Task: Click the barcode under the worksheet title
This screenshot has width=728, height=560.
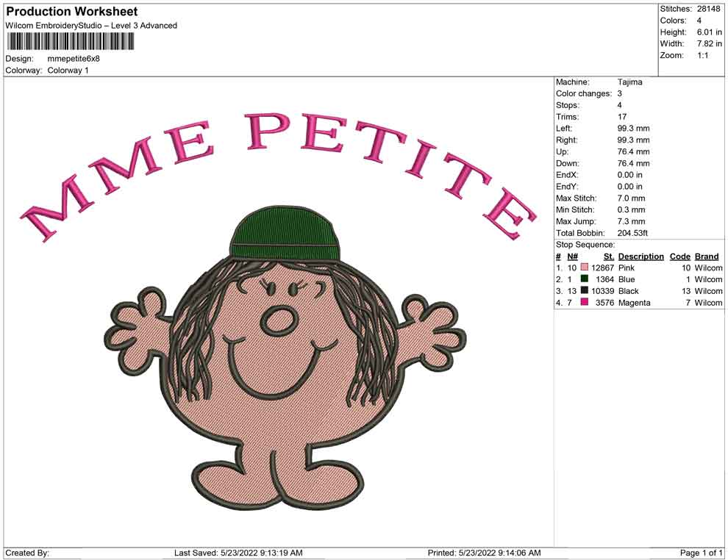Action: click(x=70, y=42)
